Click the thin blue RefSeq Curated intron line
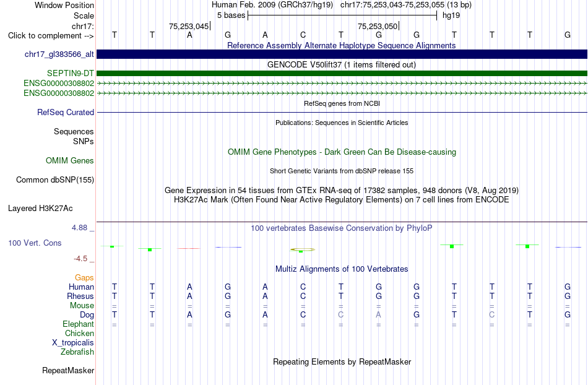The image size is (588, 385). click(x=342, y=112)
